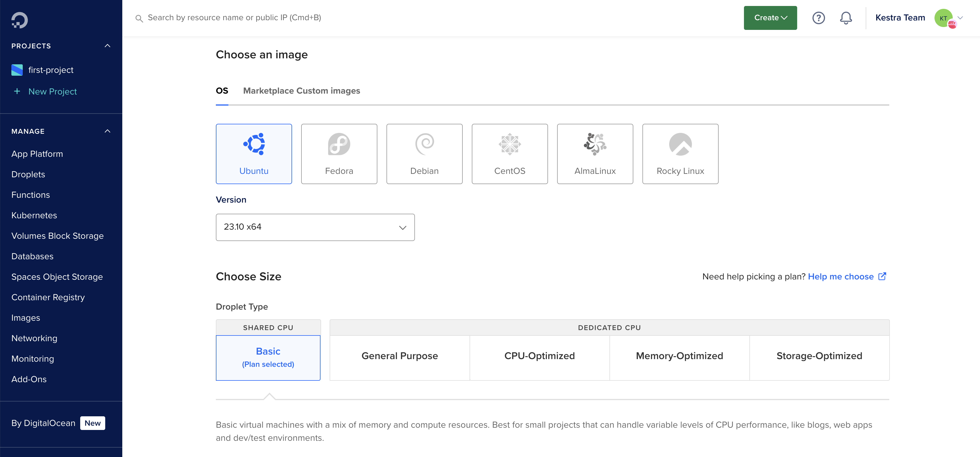Viewport: 980px width, 457px height.
Task: Open the Kestra Team account avatar
Action: (x=943, y=18)
